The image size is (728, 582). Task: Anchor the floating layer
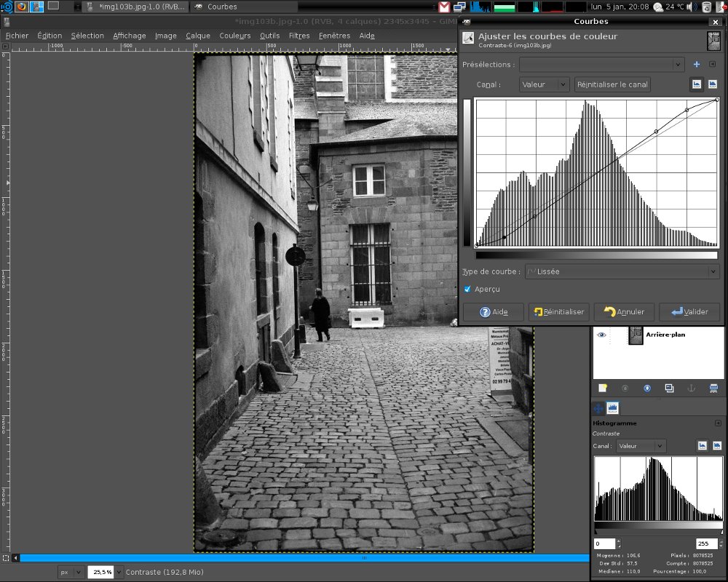pyautogui.click(x=691, y=388)
